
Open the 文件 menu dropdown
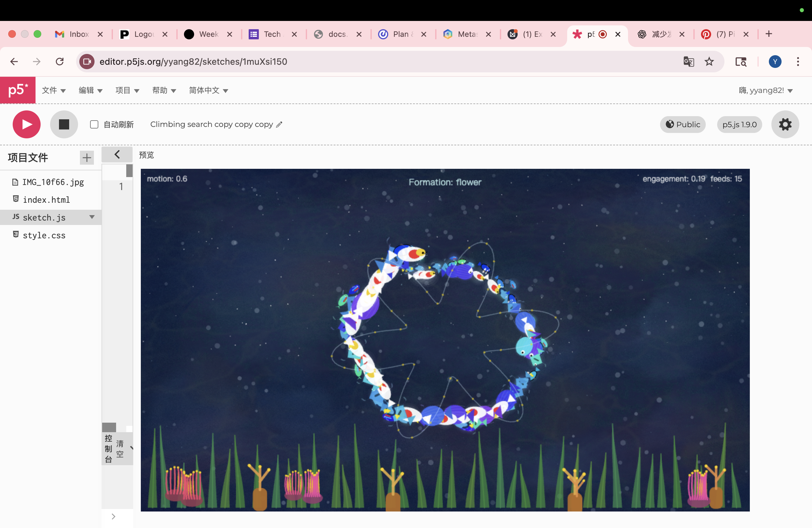click(54, 90)
